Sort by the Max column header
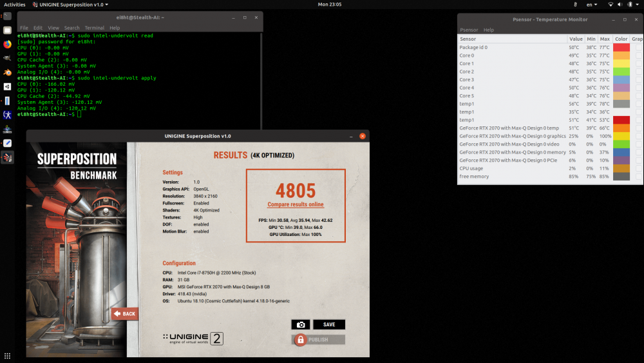 click(x=605, y=39)
